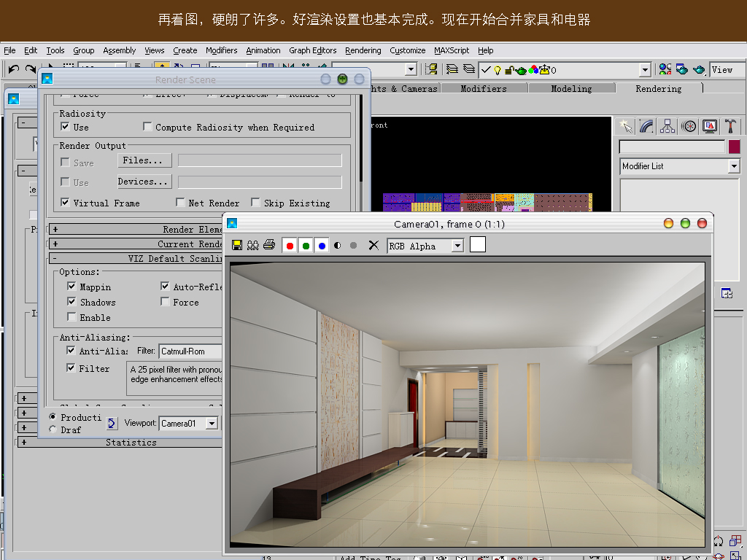Open the render type View dropdown
This screenshot has width=747, height=560.
point(727,69)
